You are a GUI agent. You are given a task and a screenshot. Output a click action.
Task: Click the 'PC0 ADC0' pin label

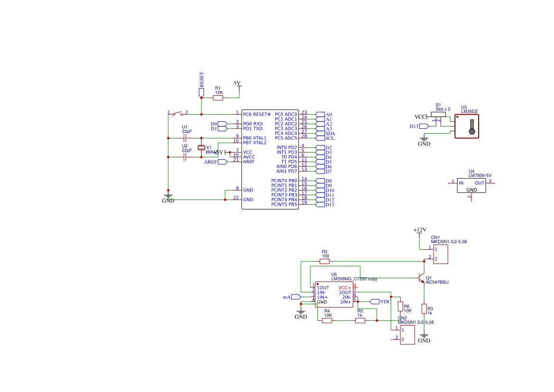tap(286, 115)
